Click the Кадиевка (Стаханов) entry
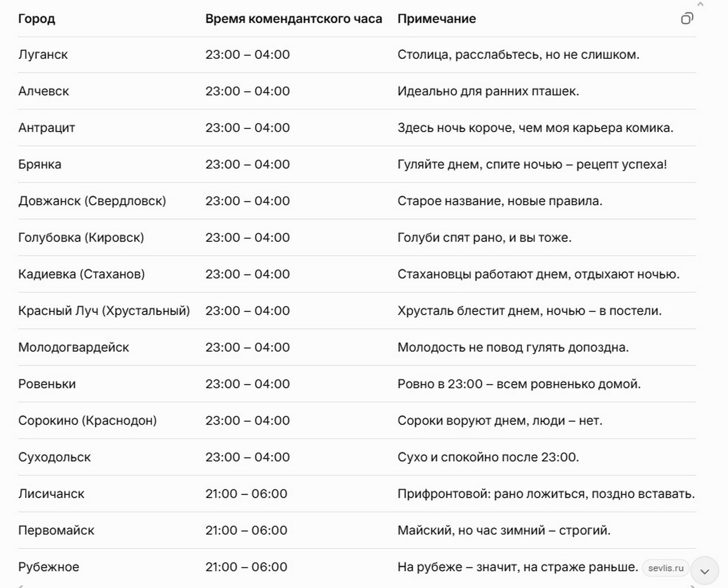 (81, 274)
